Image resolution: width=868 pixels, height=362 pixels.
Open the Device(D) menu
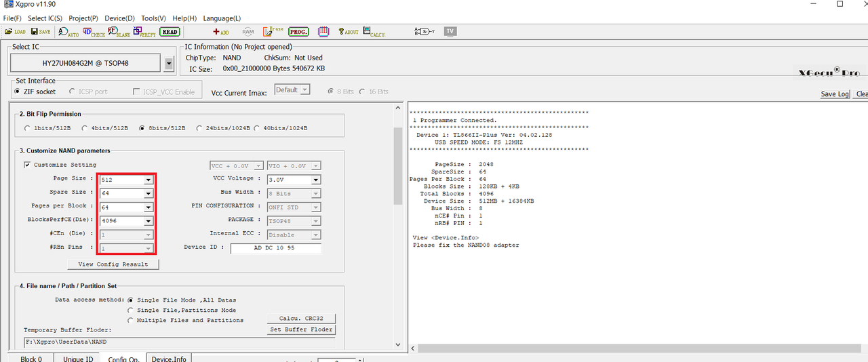119,18
